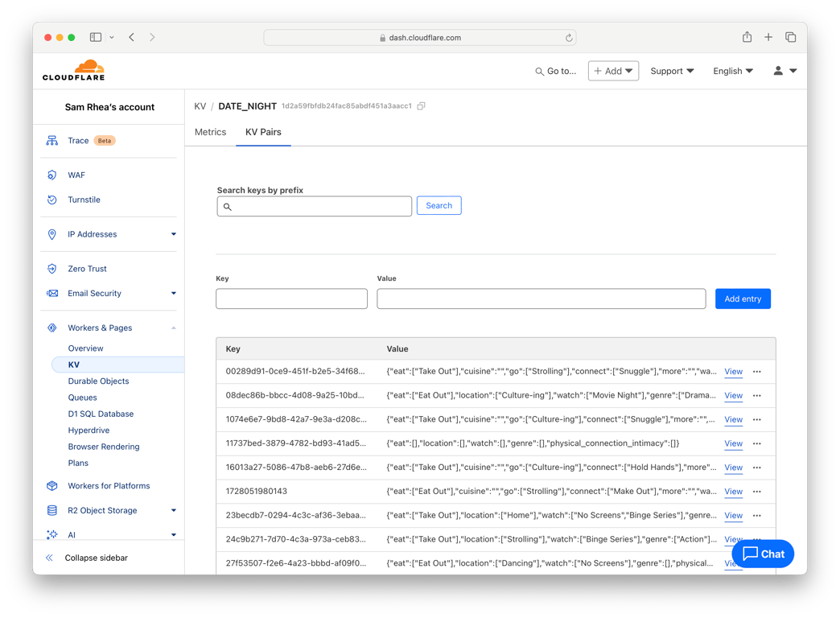Go back in Safari
Screen dimensions: 840x618
click(x=132, y=37)
